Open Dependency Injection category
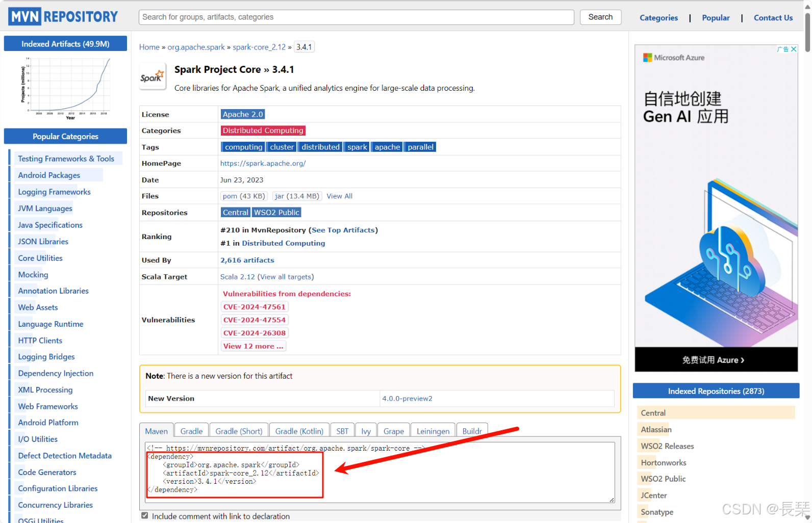Viewport: 812px width, 523px height. tap(56, 373)
